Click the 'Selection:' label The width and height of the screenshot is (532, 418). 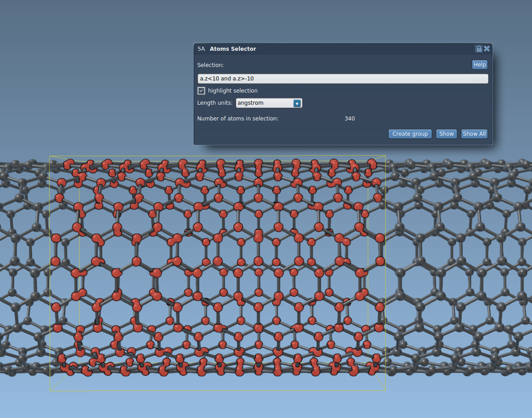(210, 65)
